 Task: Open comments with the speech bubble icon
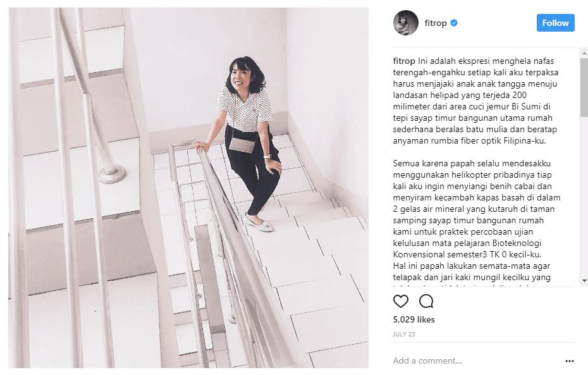[x=426, y=301]
